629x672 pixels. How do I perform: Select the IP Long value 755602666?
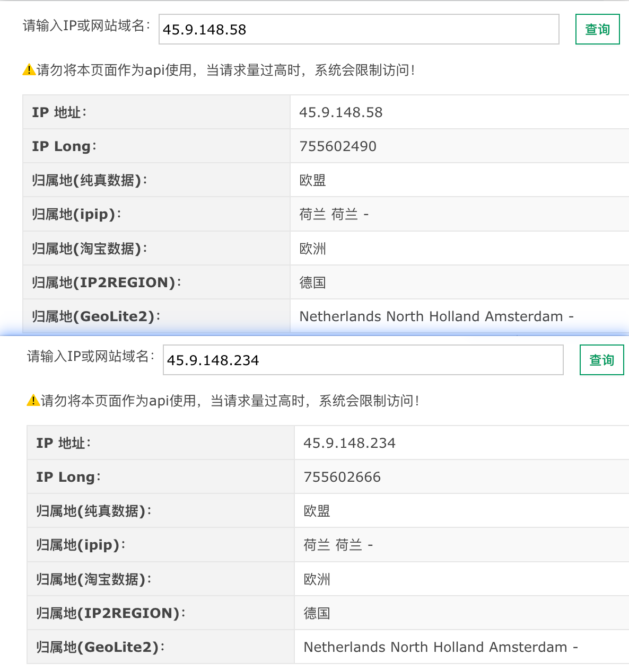342,477
